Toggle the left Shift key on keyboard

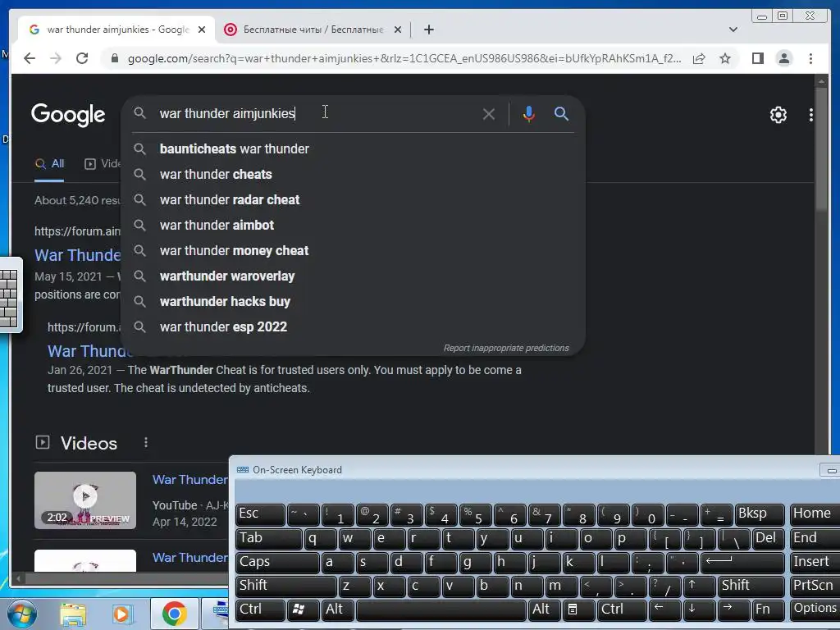pyautogui.click(x=285, y=586)
